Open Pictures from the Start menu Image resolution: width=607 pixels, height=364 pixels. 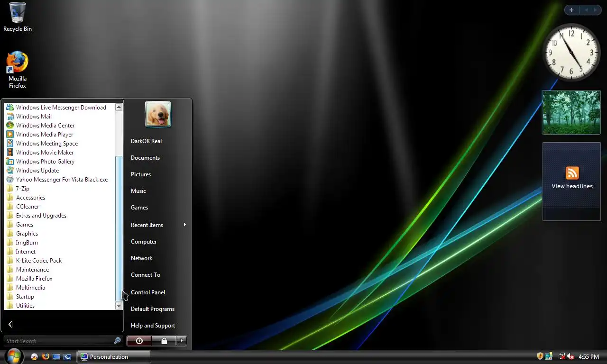[141, 174]
